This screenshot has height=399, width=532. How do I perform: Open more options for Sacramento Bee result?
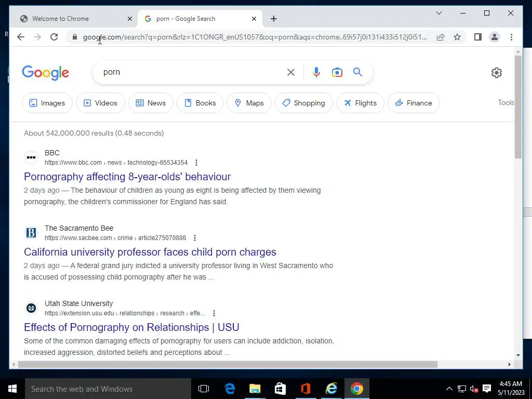(195, 238)
